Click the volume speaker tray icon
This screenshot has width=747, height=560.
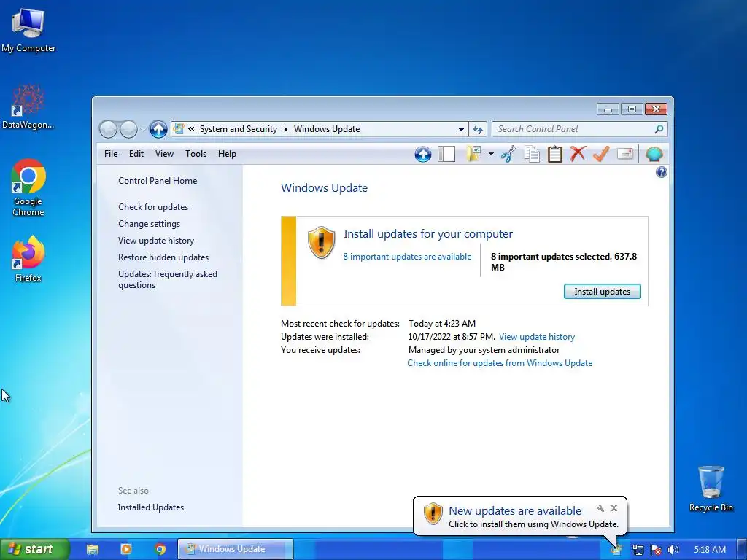tap(673, 550)
